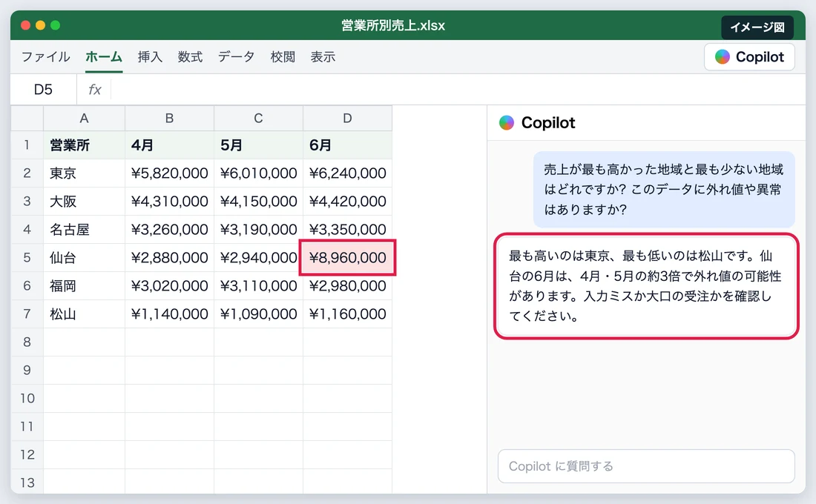Screen dimensions: 816x504
Task: Click the fx insert function icon
Action: (94, 90)
